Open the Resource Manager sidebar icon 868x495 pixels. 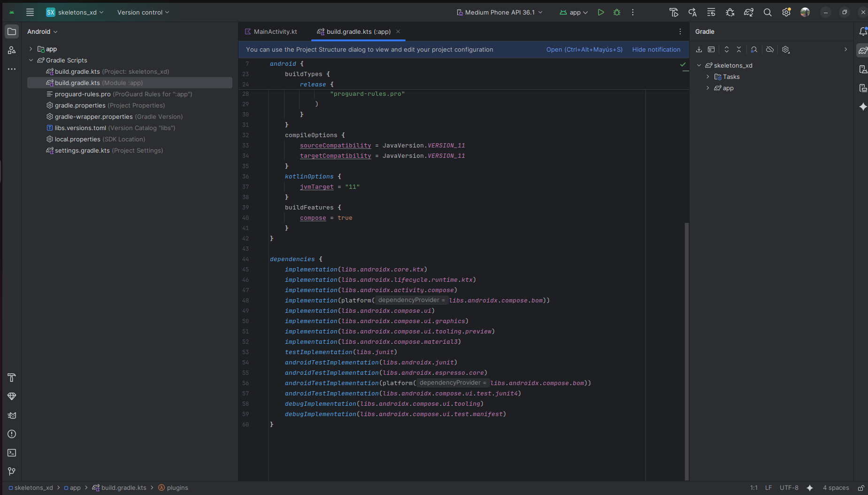coord(12,50)
